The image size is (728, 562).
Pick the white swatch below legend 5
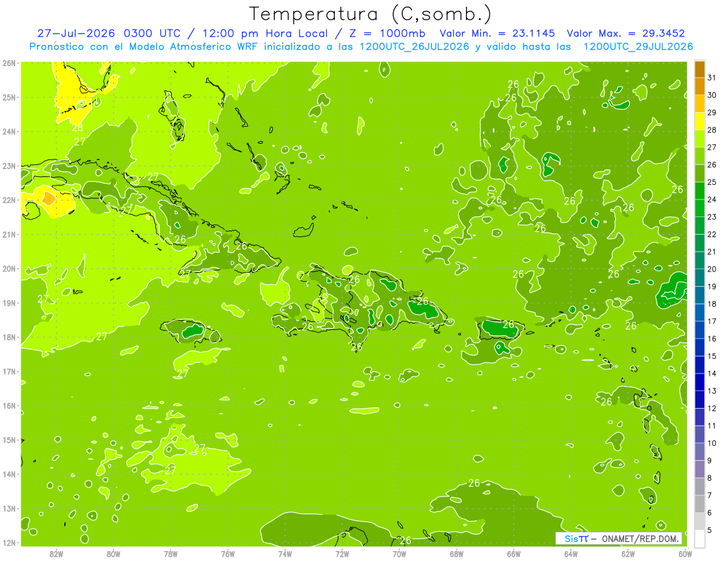(x=699, y=538)
